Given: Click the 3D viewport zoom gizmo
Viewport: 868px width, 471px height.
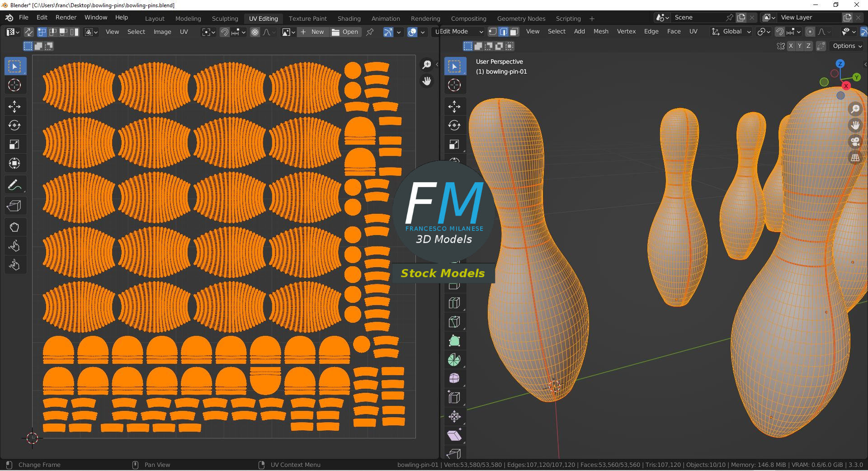Looking at the screenshot, I should 855,108.
